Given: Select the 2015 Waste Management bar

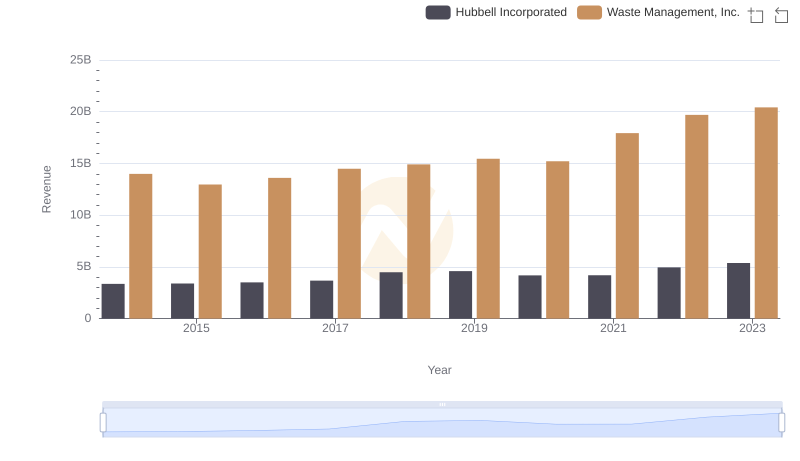Looking at the screenshot, I should pos(210,251).
